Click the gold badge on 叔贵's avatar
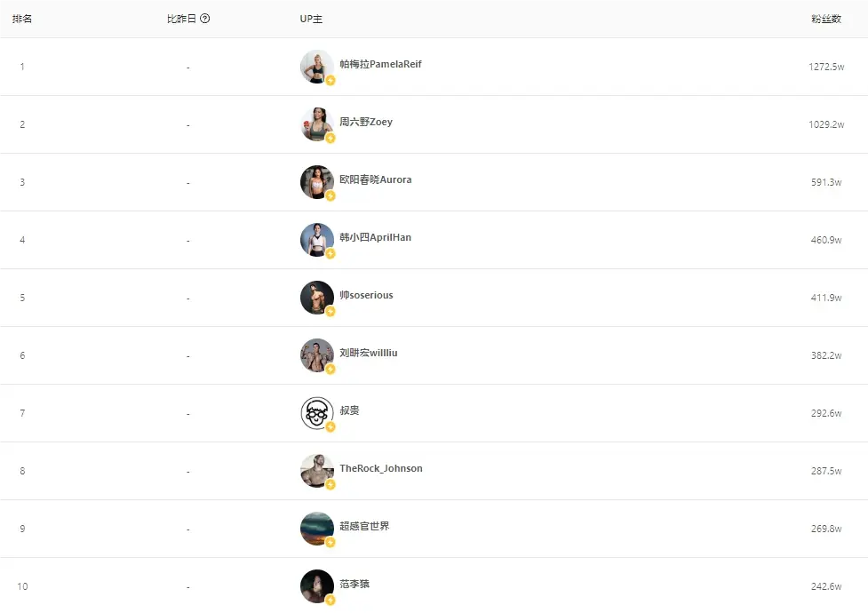Screen dimensions: 868x613 [x=330, y=427]
